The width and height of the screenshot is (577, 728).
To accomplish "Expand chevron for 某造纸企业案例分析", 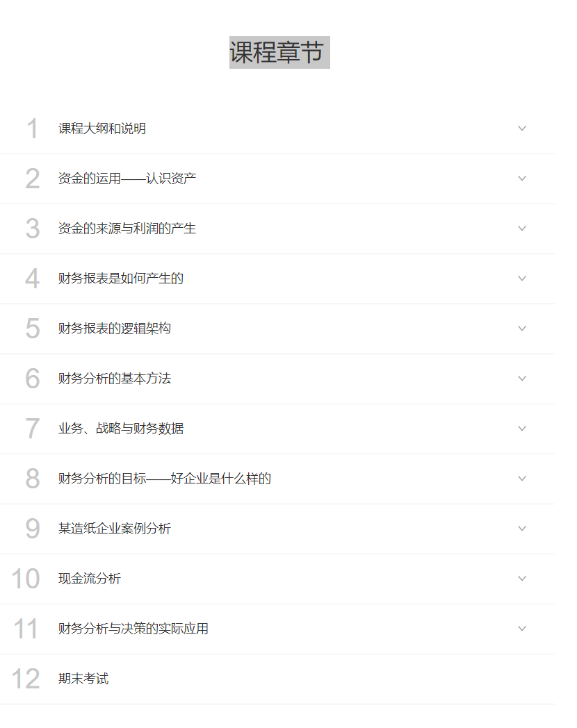I will (x=521, y=529).
